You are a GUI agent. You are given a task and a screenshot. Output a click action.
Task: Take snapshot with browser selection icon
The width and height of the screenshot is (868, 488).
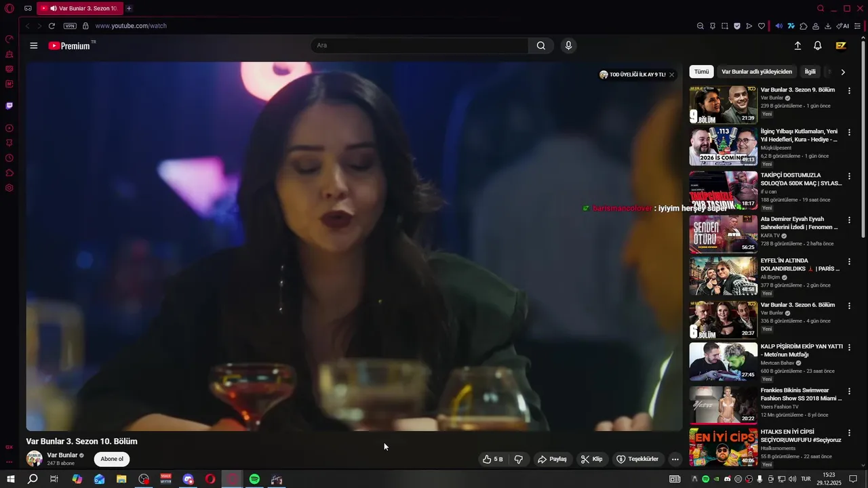coord(724,26)
